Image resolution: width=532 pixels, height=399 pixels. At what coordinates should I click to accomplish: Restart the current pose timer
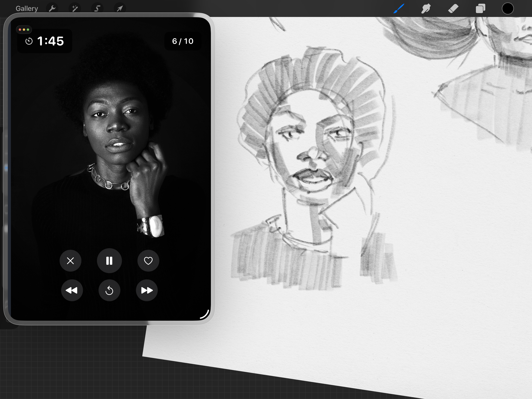pyautogui.click(x=109, y=290)
